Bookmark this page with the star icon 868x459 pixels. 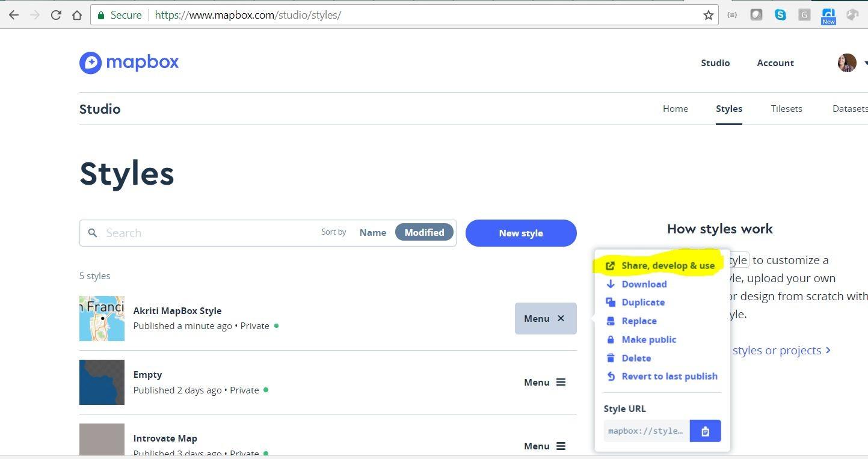(x=709, y=15)
